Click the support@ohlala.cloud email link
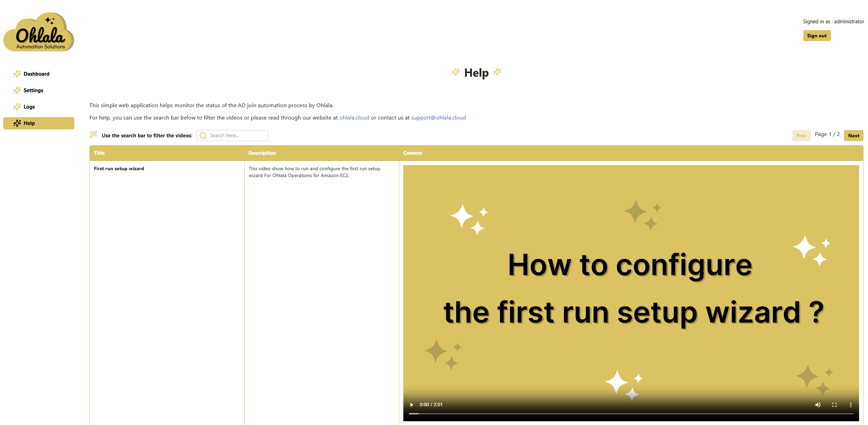This screenshot has width=868, height=425. pyautogui.click(x=438, y=118)
